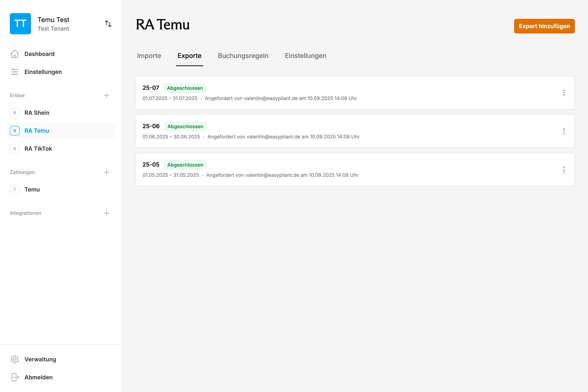Select the Einstellungen sliders icon in sidebar
This screenshot has width=588, height=392.
[14, 72]
